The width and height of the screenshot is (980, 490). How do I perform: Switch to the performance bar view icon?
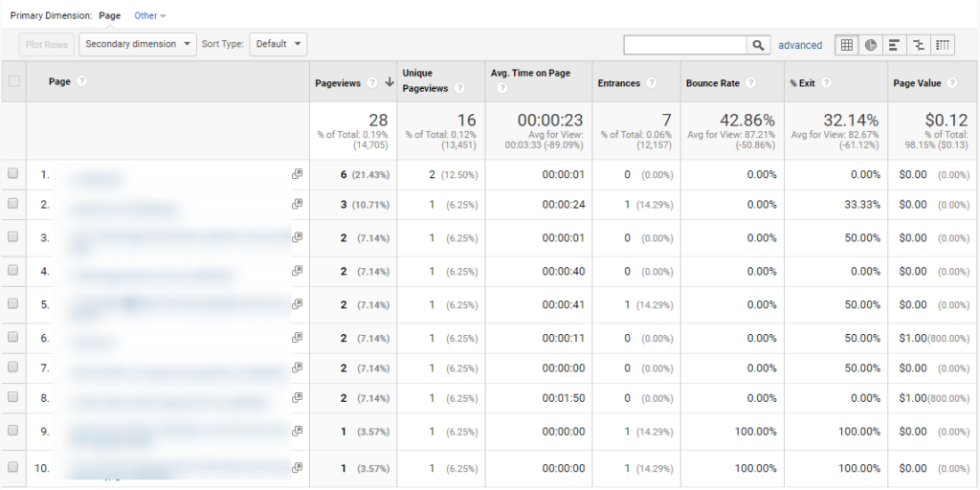(x=895, y=45)
